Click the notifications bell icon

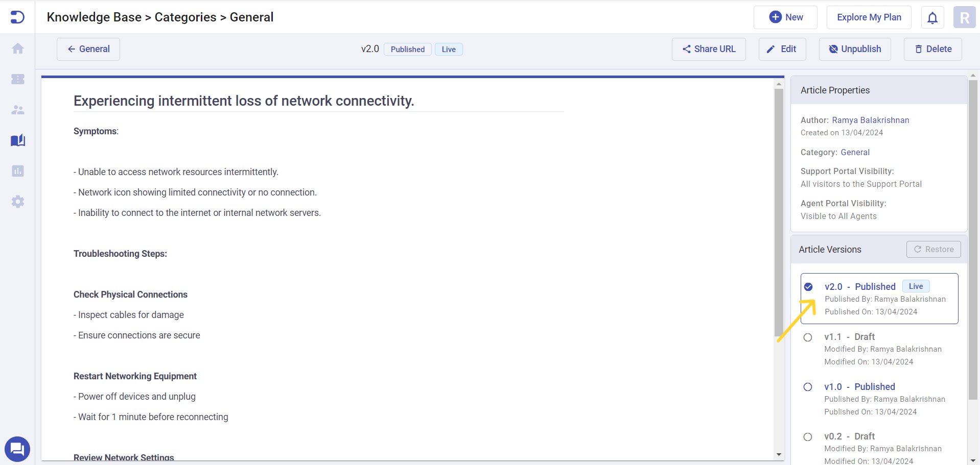point(932,18)
